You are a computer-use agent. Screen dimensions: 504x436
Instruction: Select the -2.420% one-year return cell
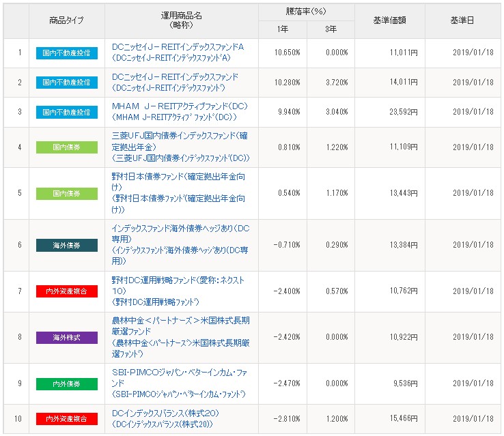pyautogui.click(x=283, y=337)
